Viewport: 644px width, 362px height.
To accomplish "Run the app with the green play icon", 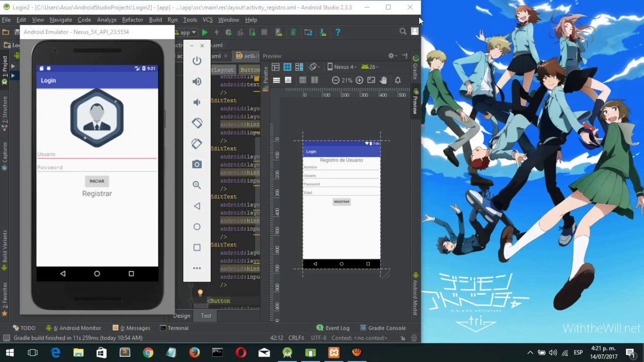I will pyautogui.click(x=205, y=32).
